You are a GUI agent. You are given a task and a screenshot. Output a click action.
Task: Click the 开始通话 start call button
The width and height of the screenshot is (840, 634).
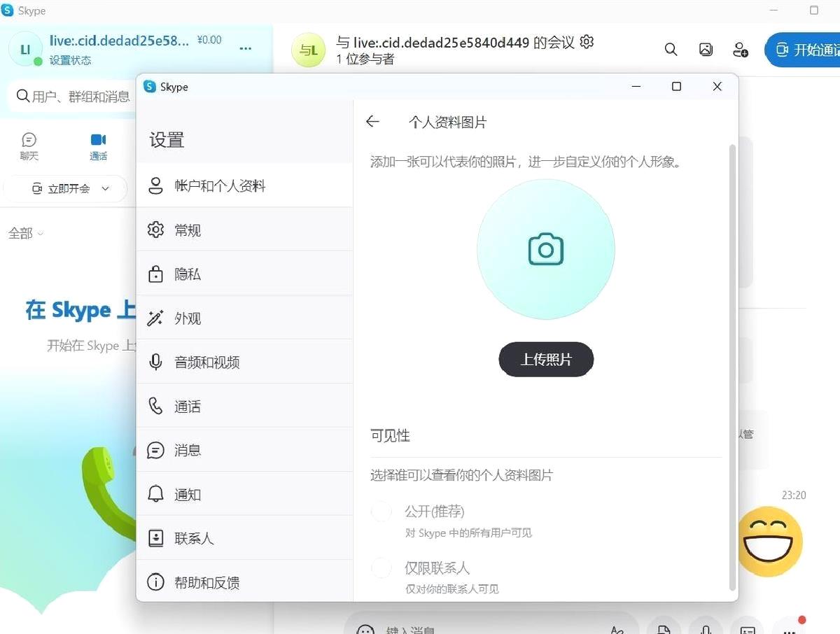(803, 50)
